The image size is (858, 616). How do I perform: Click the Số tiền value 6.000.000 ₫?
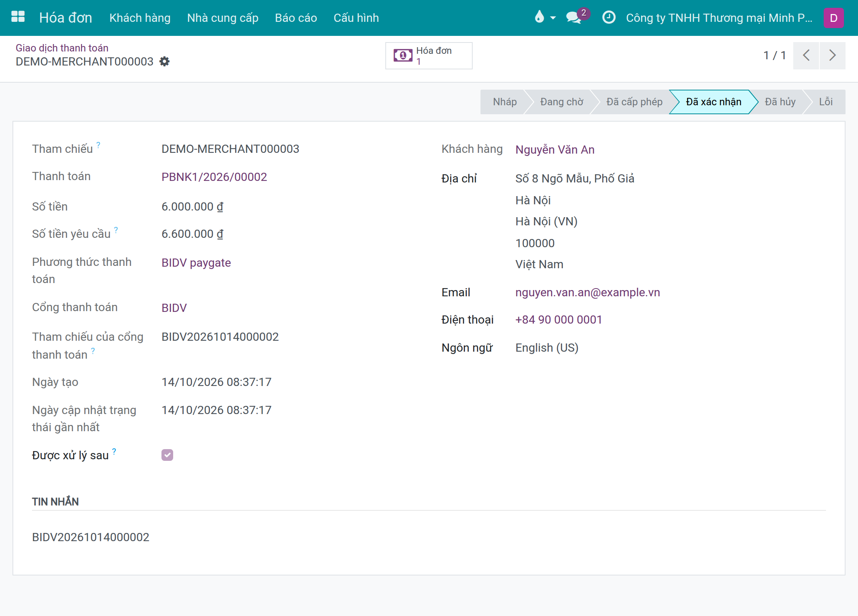click(x=192, y=207)
